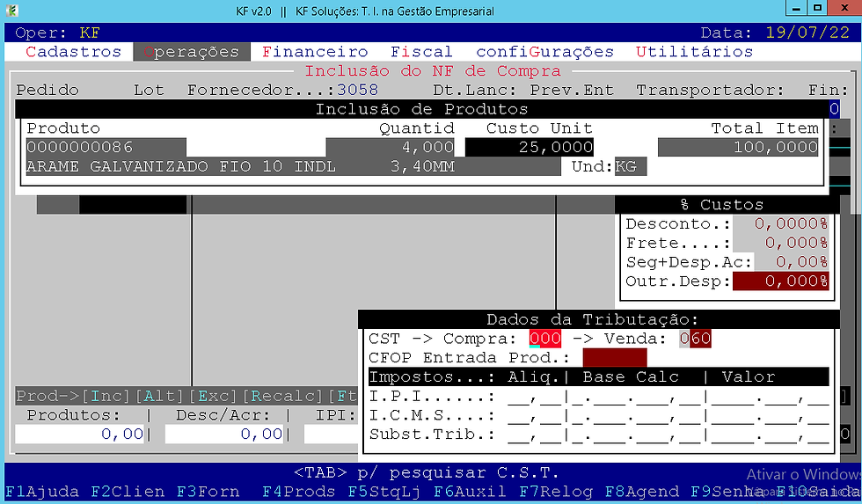Click F6Auxil in the function key bar

[x=470, y=492]
